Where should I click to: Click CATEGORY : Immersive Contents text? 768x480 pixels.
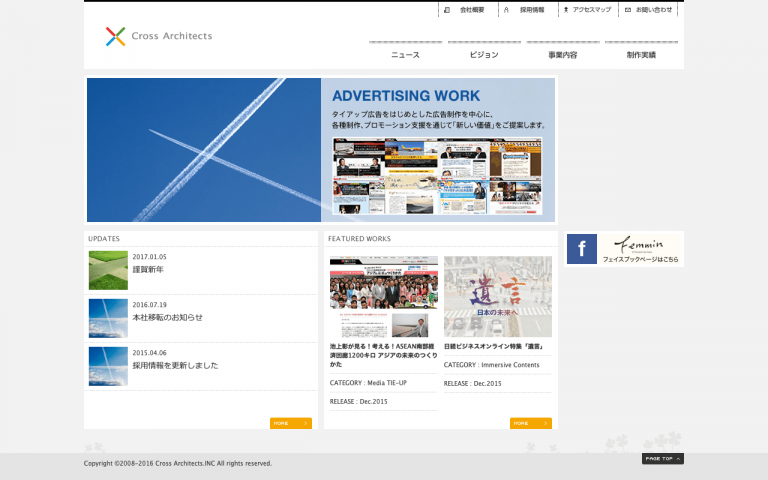[492, 365]
